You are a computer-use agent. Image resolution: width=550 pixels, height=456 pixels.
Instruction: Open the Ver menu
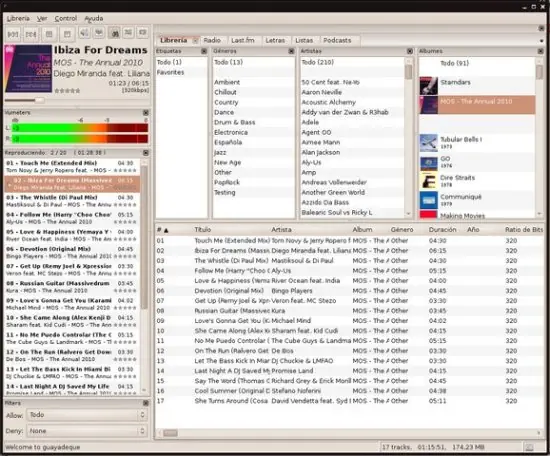coord(42,18)
